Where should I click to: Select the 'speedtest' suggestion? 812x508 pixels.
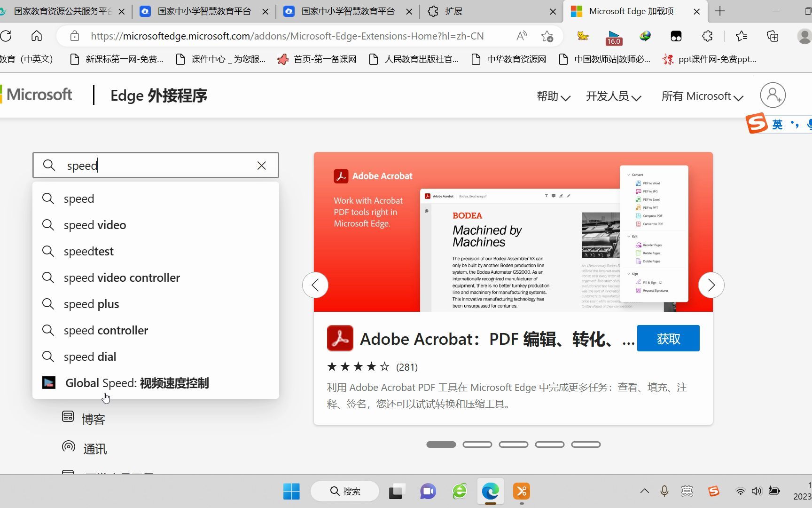click(x=156, y=251)
